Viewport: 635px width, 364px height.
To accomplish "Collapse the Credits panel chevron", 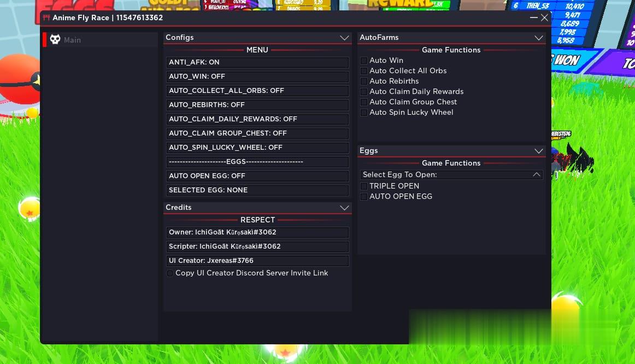I will (344, 208).
